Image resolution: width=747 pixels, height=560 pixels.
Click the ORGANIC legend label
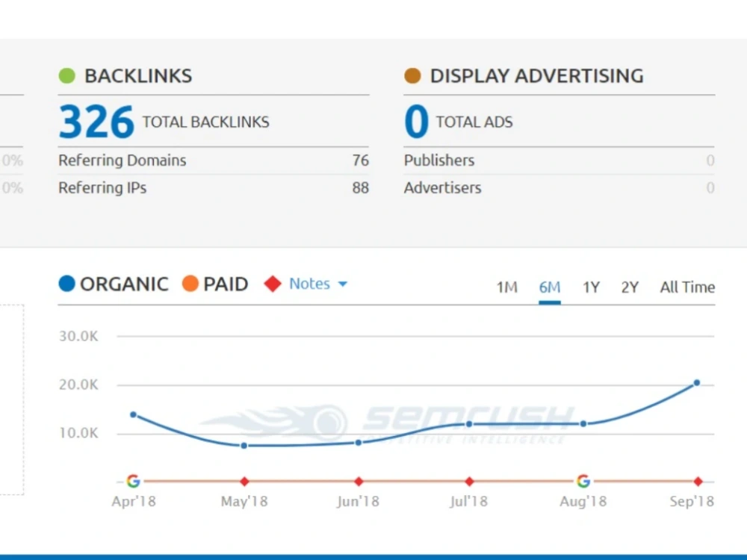tap(124, 284)
